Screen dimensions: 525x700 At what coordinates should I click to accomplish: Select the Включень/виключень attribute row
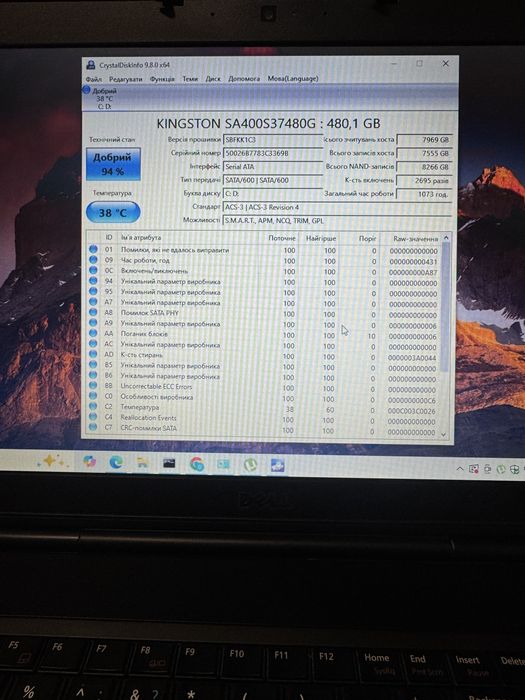263,271
